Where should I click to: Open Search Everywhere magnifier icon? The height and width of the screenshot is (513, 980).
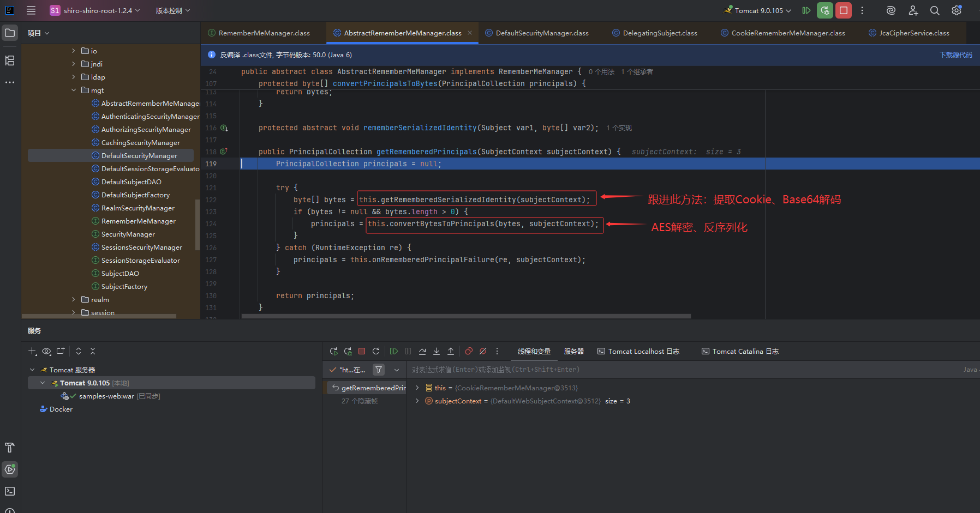pyautogui.click(x=935, y=10)
